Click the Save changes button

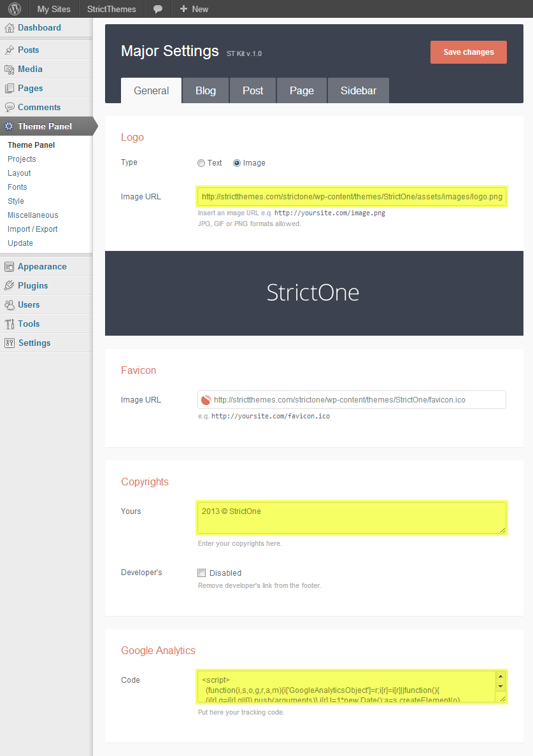pos(468,52)
